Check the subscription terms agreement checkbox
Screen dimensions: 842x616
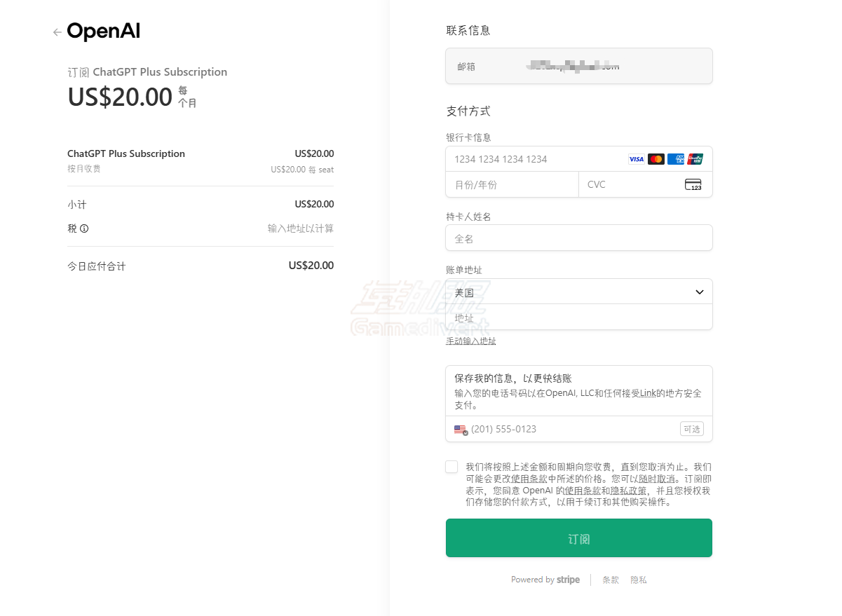click(451, 467)
